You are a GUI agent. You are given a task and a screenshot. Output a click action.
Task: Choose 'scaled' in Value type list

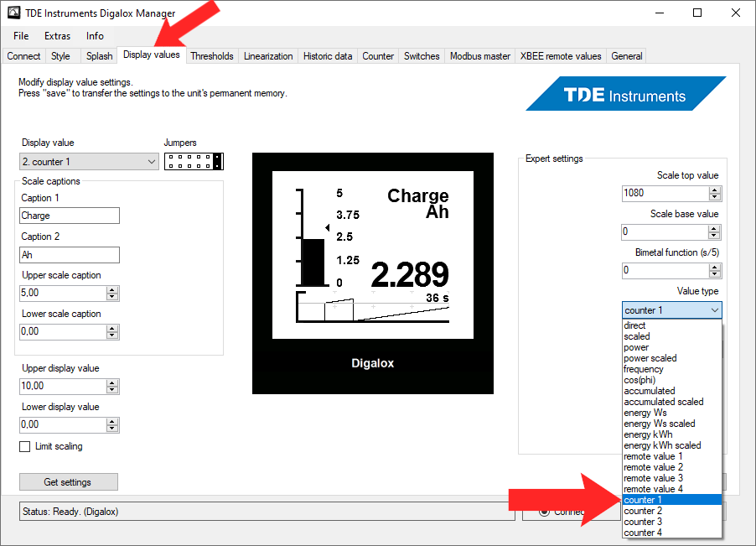(672, 336)
